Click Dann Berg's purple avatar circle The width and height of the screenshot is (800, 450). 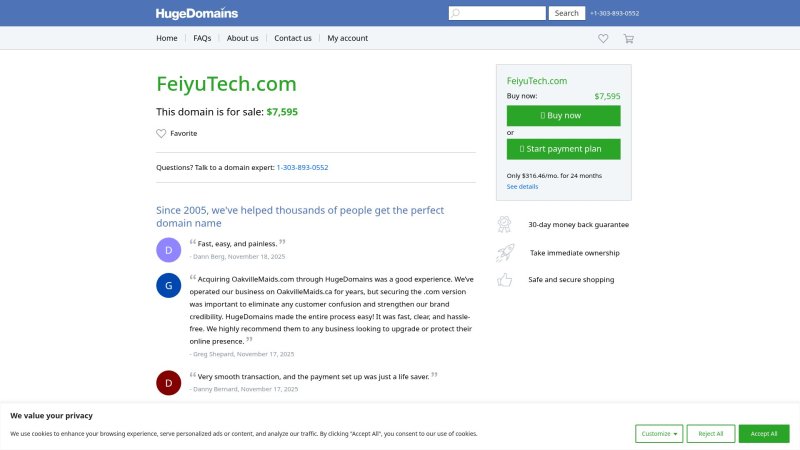point(169,250)
